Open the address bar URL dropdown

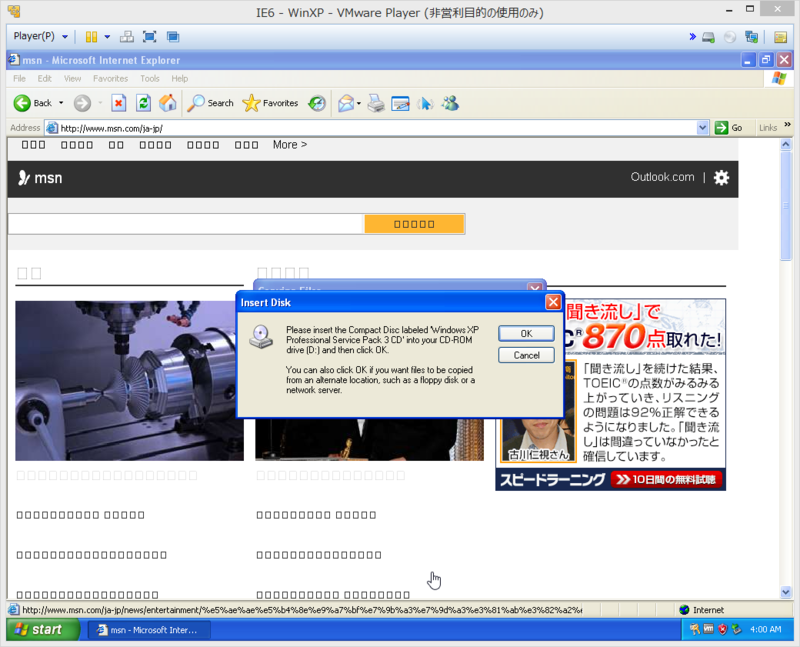[x=703, y=128]
